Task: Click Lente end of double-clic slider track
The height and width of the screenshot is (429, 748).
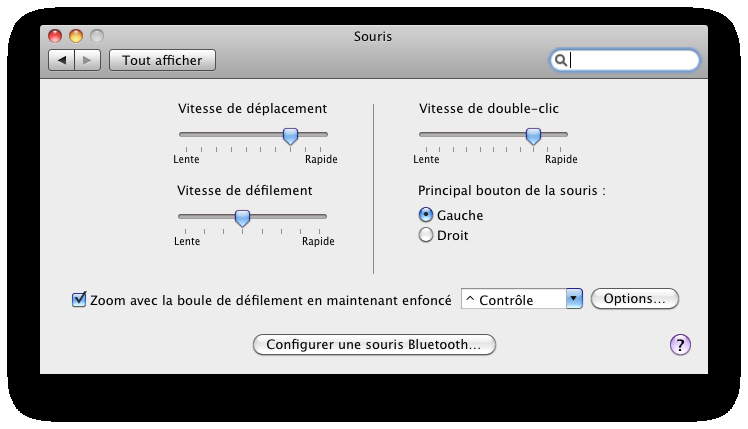Action: tap(426, 135)
